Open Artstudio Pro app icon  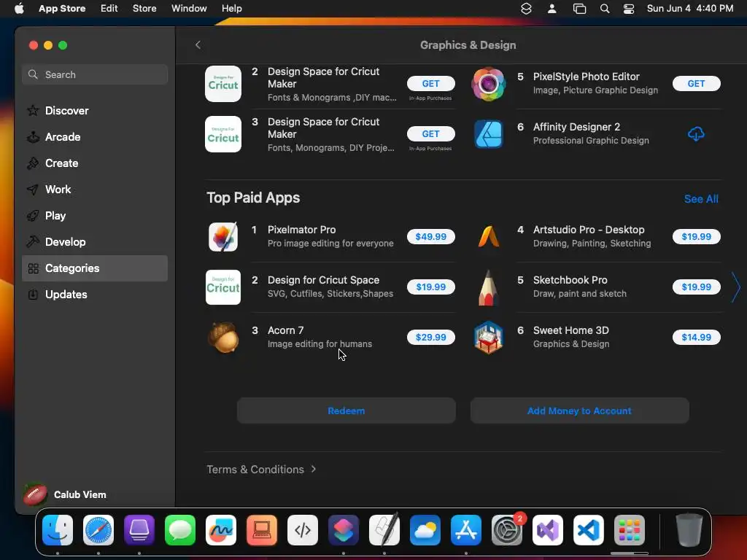[x=488, y=237]
